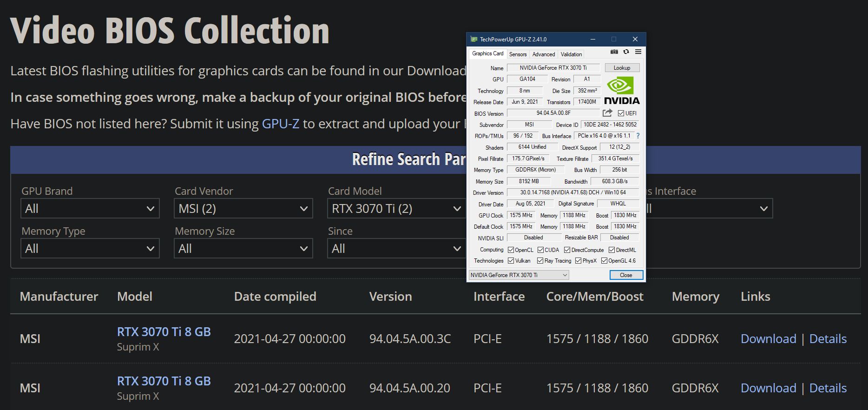Open the Bus Interface dropdown on webpage
Screen dimensions: 868x410
(709, 208)
